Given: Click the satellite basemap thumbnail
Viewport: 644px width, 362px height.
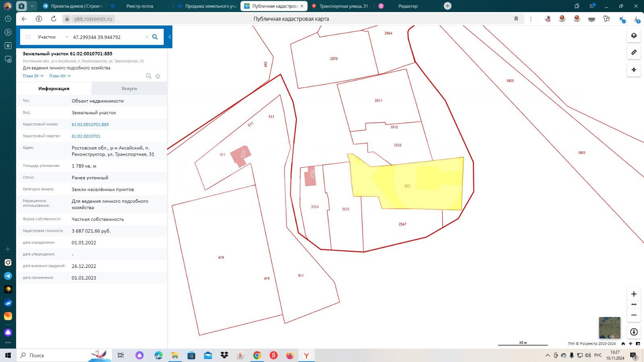Looking at the screenshot, I should (609, 327).
